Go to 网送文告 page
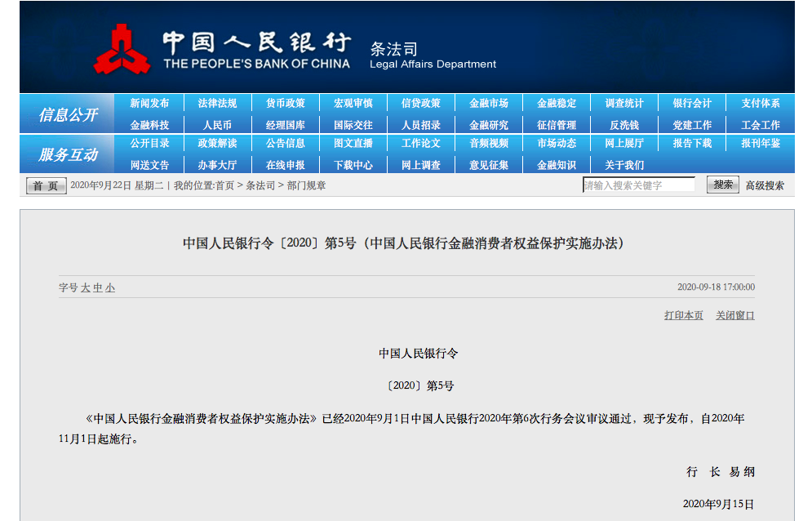The width and height of the screenshot is (812, 521). (149, 165)
